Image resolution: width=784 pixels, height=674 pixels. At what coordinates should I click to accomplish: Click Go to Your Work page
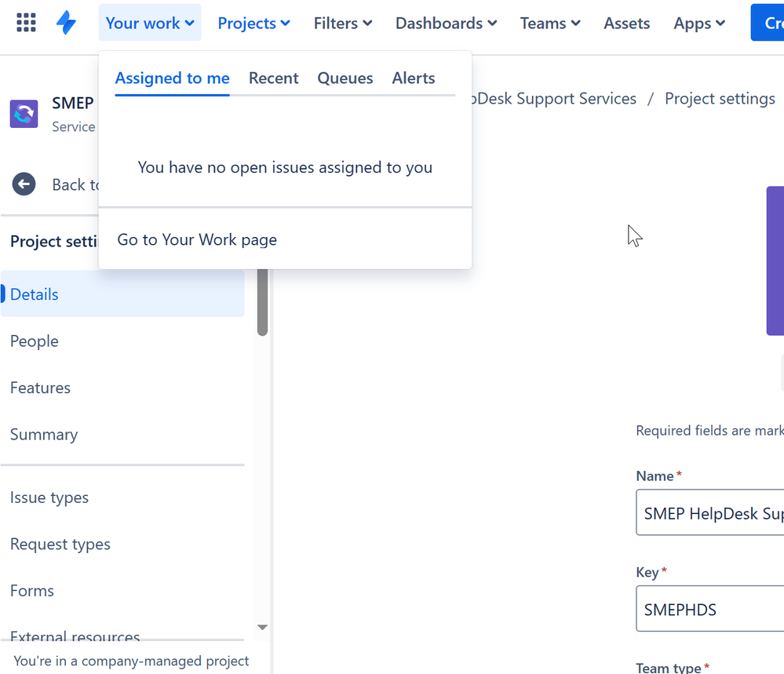(196, 239)
